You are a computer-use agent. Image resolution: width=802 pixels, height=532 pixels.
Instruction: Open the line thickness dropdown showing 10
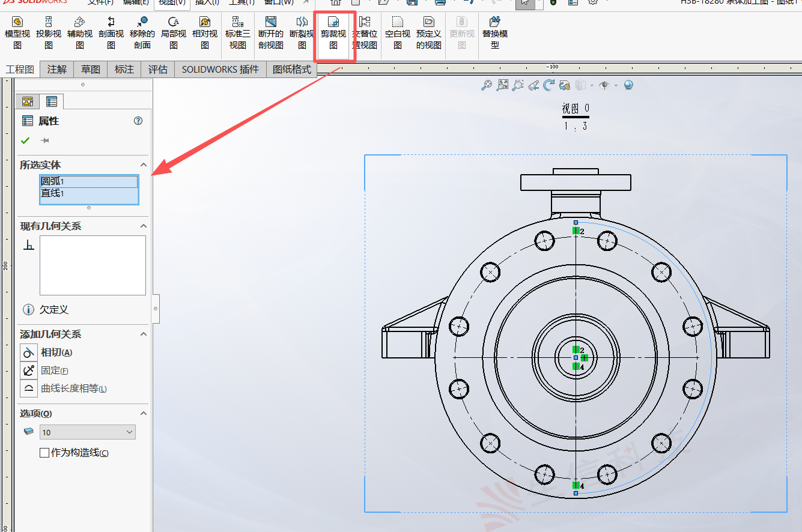click(x=88, y=432)
